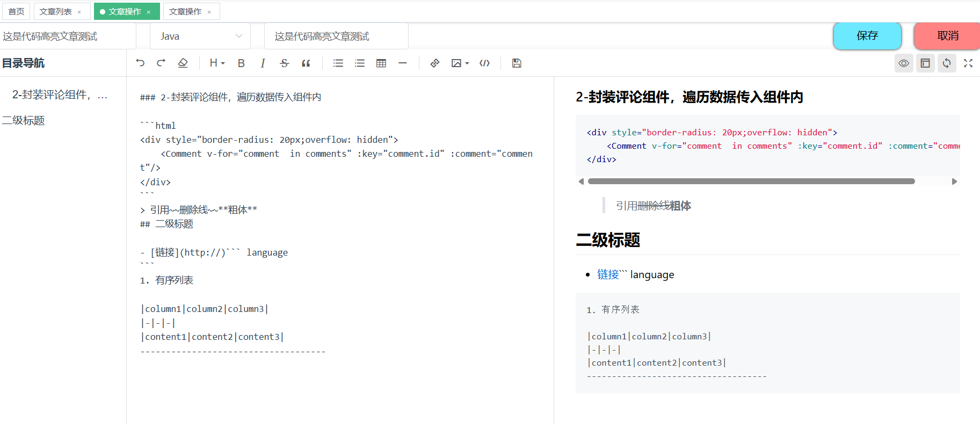980x436 pixels.
Task: Open the heading level dropdown
Action: click(x=217, y=63)
